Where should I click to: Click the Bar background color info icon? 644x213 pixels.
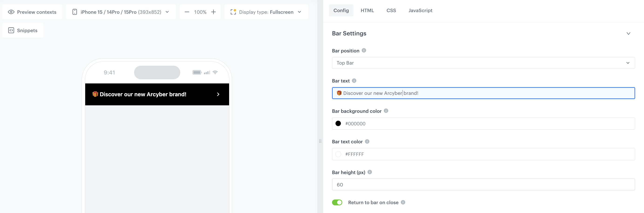(386, 111)
